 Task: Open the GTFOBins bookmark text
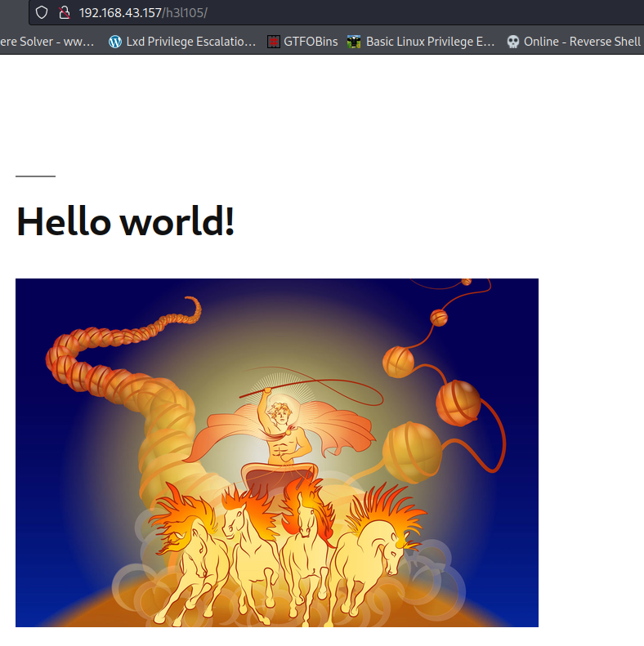click(311, 42)
